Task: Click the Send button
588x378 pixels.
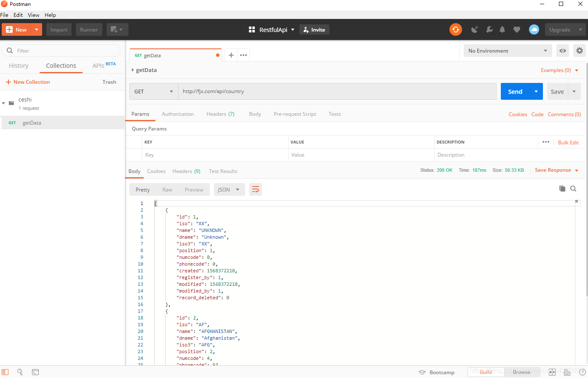Action: [515, 91]
